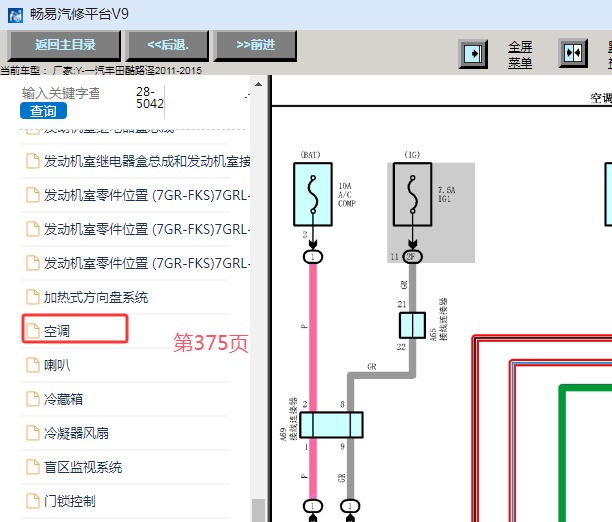This screenshot has width=612, height=522.
Task: Select the 空调 item in the list
Action: [75, 329]
